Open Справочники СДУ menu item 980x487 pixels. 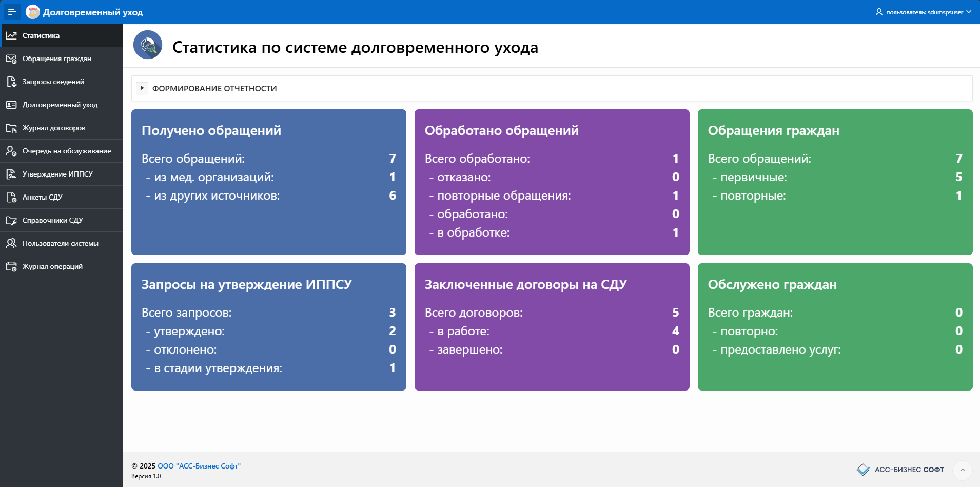coord(52,220)
